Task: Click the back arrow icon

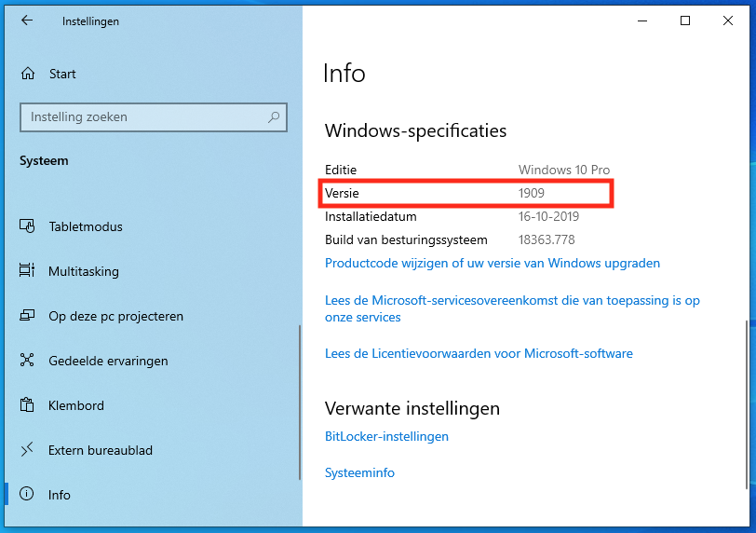Action: tap(26, 20)
